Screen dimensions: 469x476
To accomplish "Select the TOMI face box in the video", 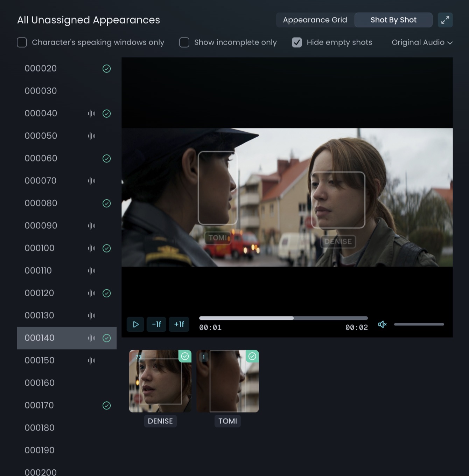I will [218, 188].
